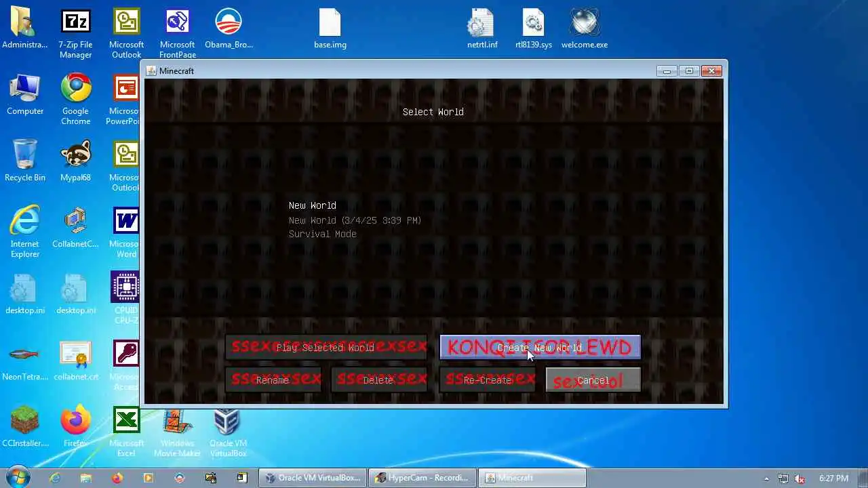Click Play Selected World button
This screenshot has width=868, height=488.
[326, 348]
